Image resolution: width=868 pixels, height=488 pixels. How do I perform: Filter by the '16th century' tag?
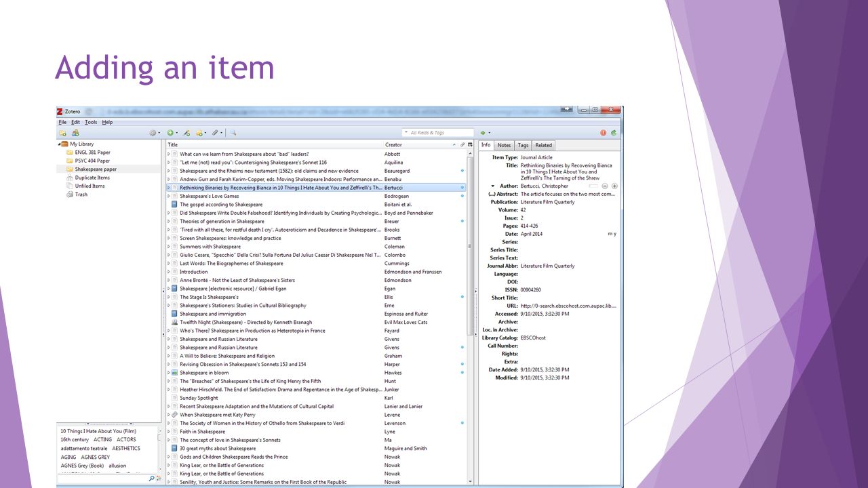pyautogui.click(x=75, y=440)
